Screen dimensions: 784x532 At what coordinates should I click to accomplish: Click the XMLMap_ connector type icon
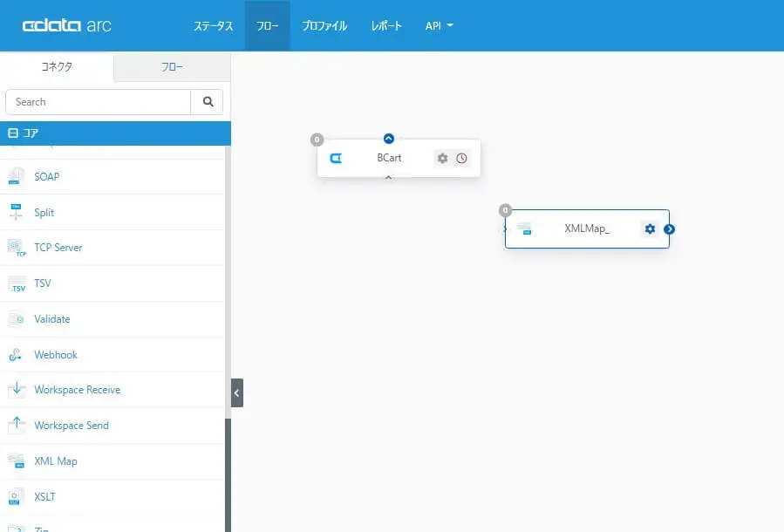524,229
